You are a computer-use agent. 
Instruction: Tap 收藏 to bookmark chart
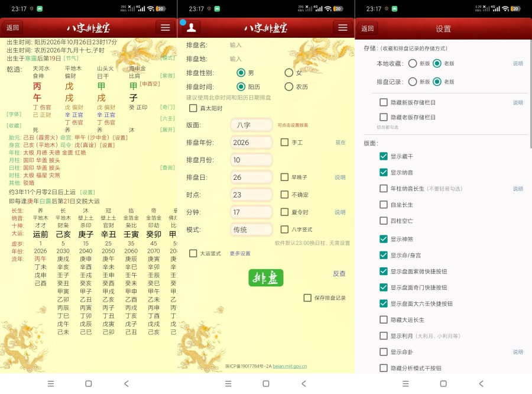pos(14,125)
